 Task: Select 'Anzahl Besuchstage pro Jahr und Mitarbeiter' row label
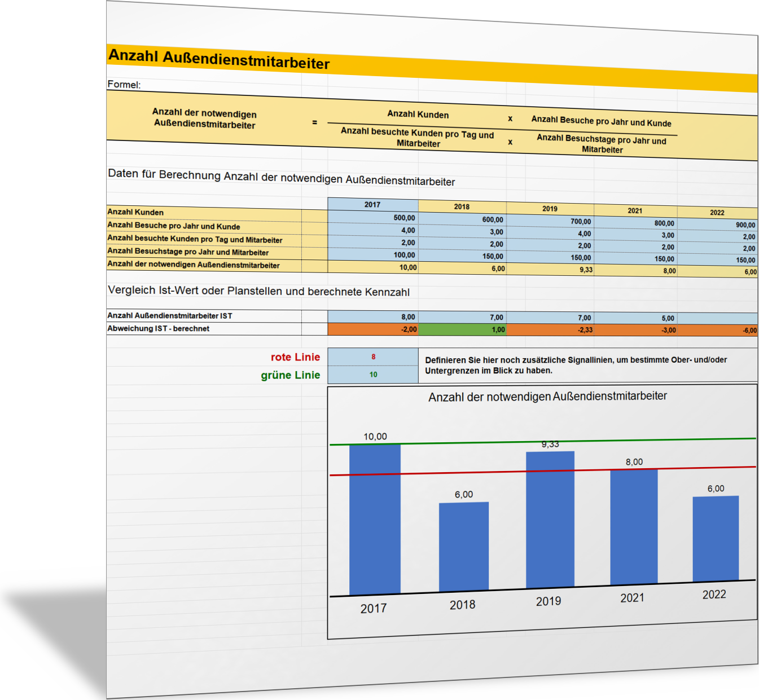(188, 252)
